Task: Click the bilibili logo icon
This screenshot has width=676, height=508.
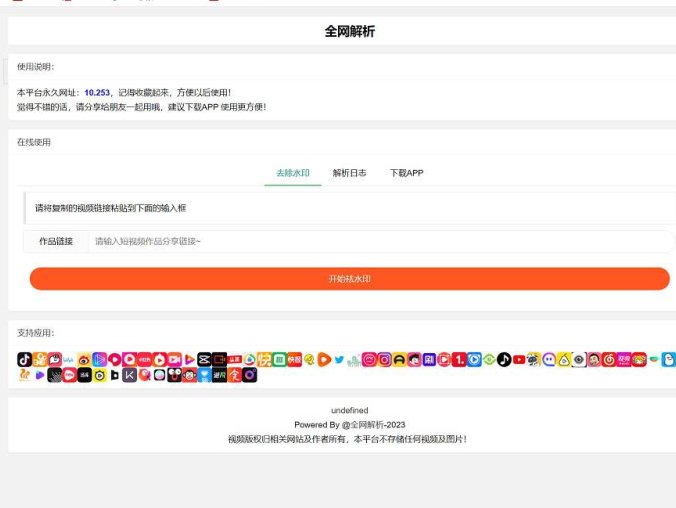Action: (68, 360)
